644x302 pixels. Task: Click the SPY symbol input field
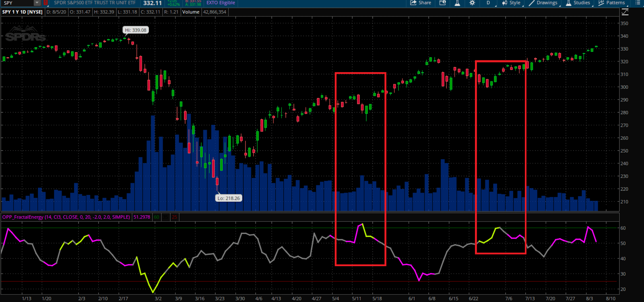pyautogui.click(x=17, y=3)
